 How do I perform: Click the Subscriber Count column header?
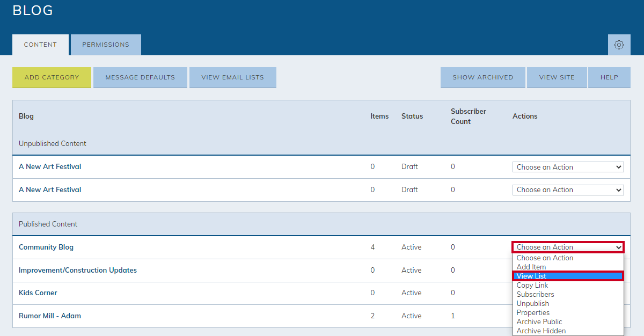pos(469,116)
